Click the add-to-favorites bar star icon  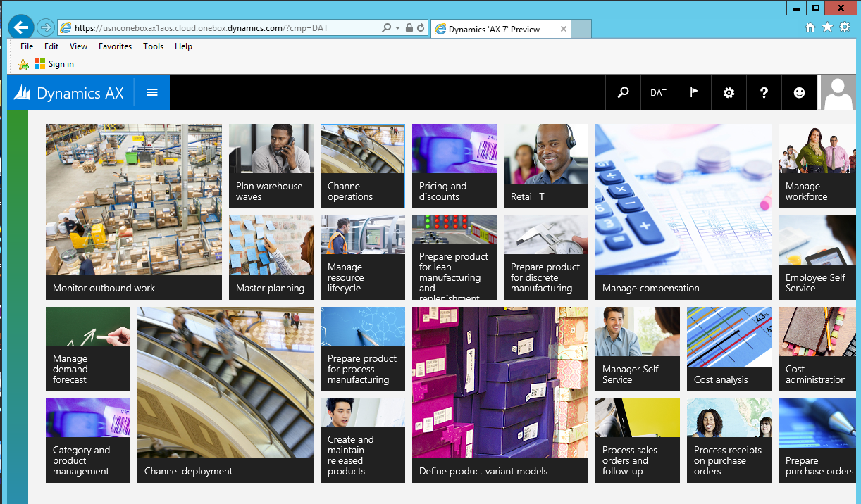click(x=23, y=64)
